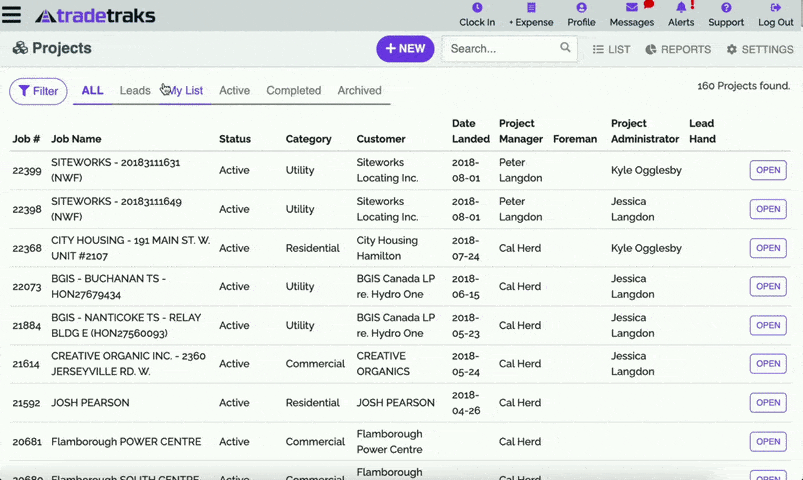
Task: Click customer CREATIVE ORGANICS
Action: point(383,364)
